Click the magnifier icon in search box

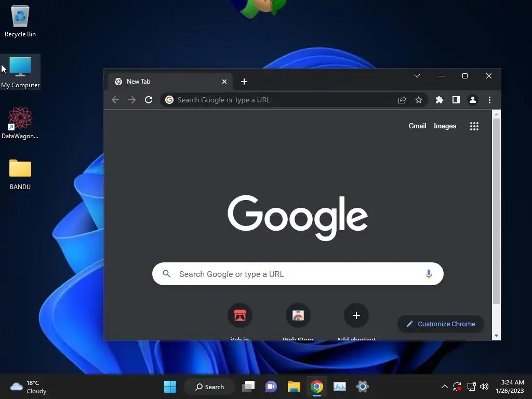[166, 273]
